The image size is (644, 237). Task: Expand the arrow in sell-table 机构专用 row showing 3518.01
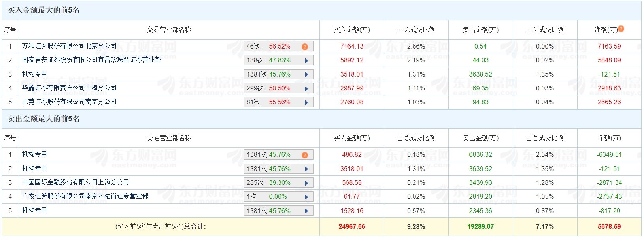coord(306,169)
